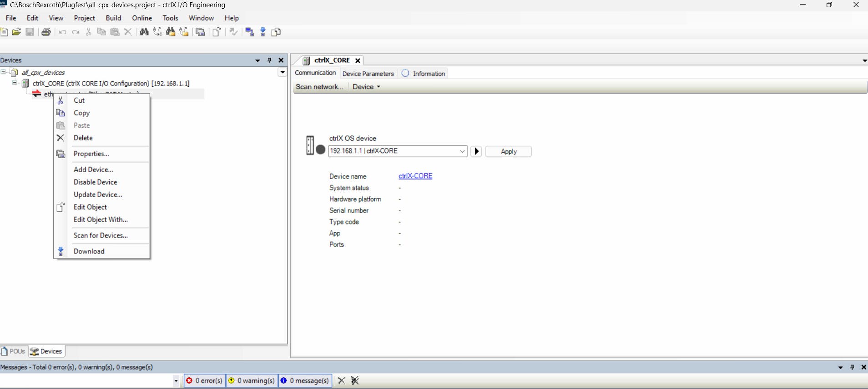
Task: Open the Devices tree view options dropdown
Action: point(283,72)
